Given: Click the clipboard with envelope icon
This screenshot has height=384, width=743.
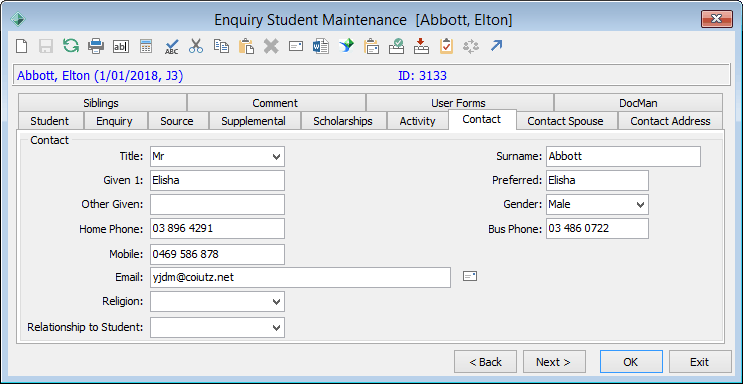Looking at the screenshot, I should [372, 46].
